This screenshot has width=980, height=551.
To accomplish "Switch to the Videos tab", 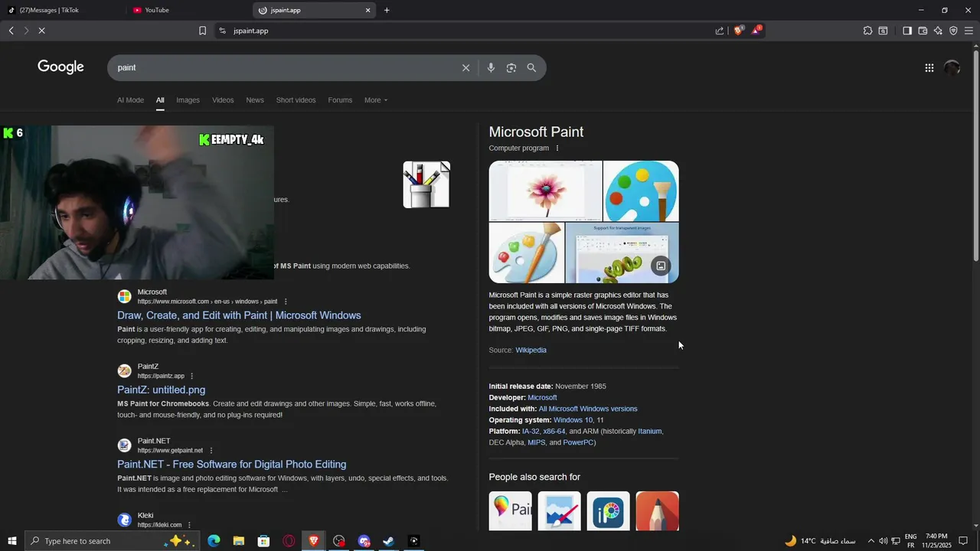I will (x=223, y=100).
